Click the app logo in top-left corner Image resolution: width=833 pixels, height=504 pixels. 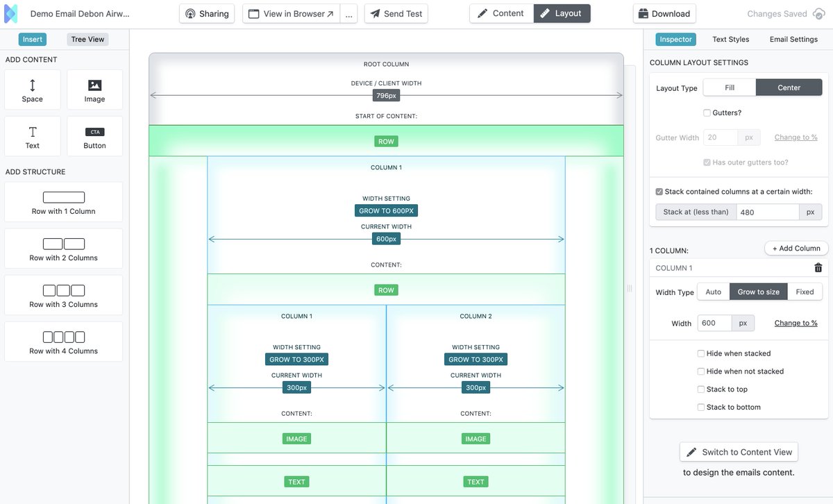click(x=10, y=14)
